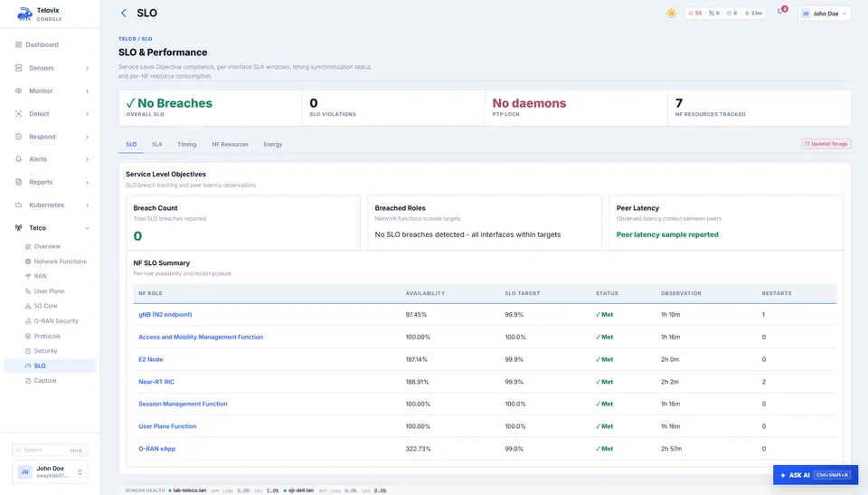The image size is (868, 495).
Task: Click the Telco antenna icon
Action: (x=18, y=228)
